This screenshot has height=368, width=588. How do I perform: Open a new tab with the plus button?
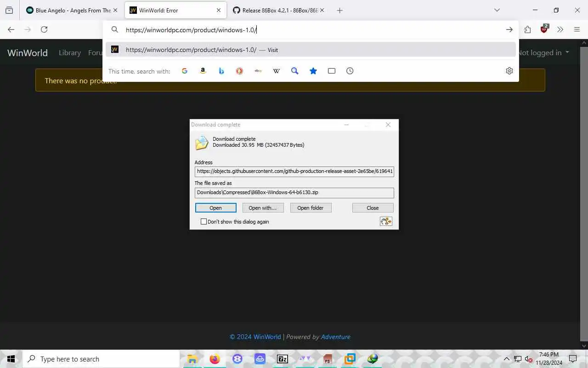tap(339, 10)
